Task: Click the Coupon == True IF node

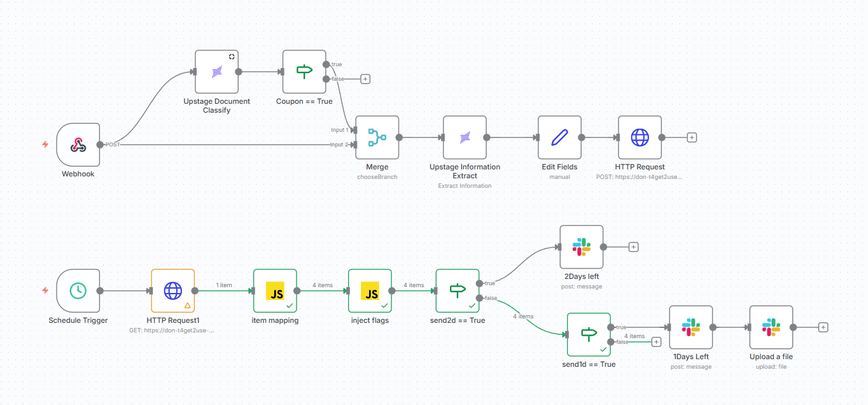Action: click(x=304, y=72)
